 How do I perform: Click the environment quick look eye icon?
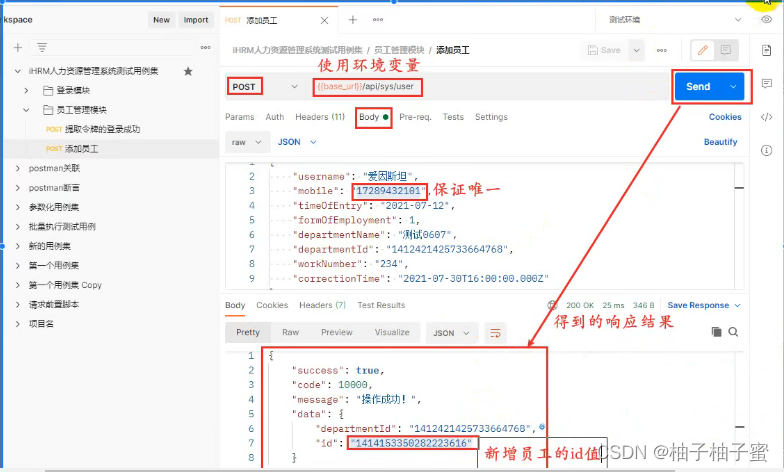pyautogui.click(x=766, y=20)
